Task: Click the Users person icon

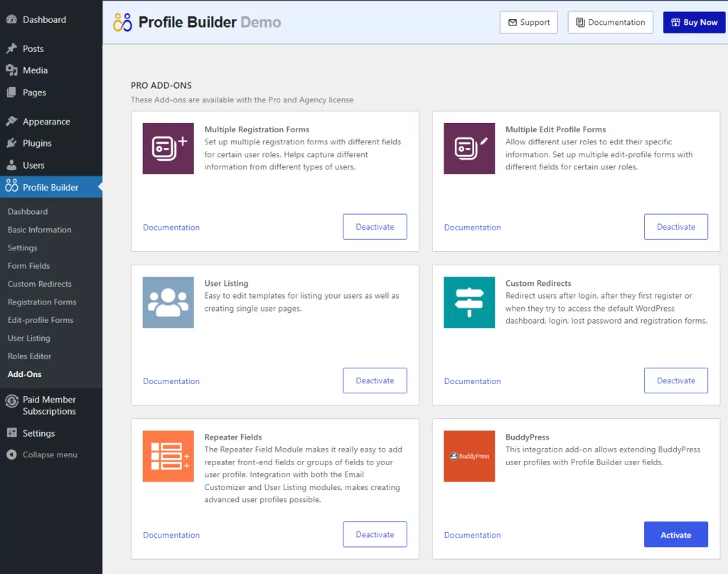Action: [x=11, y=165]
